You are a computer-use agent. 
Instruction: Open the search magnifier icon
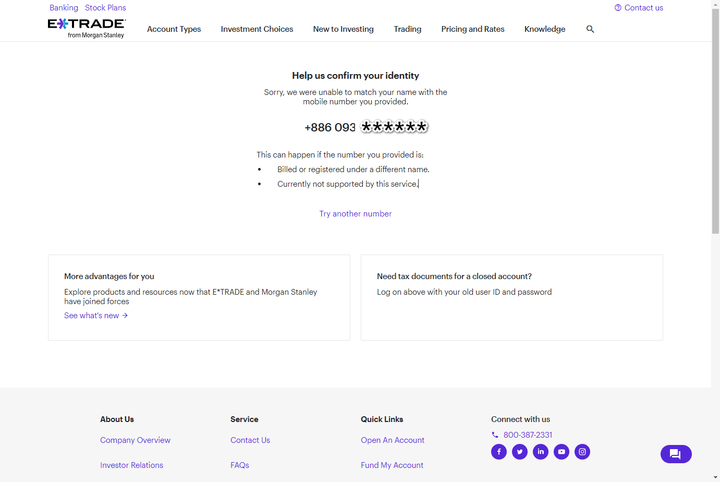(x=590, y=29)
